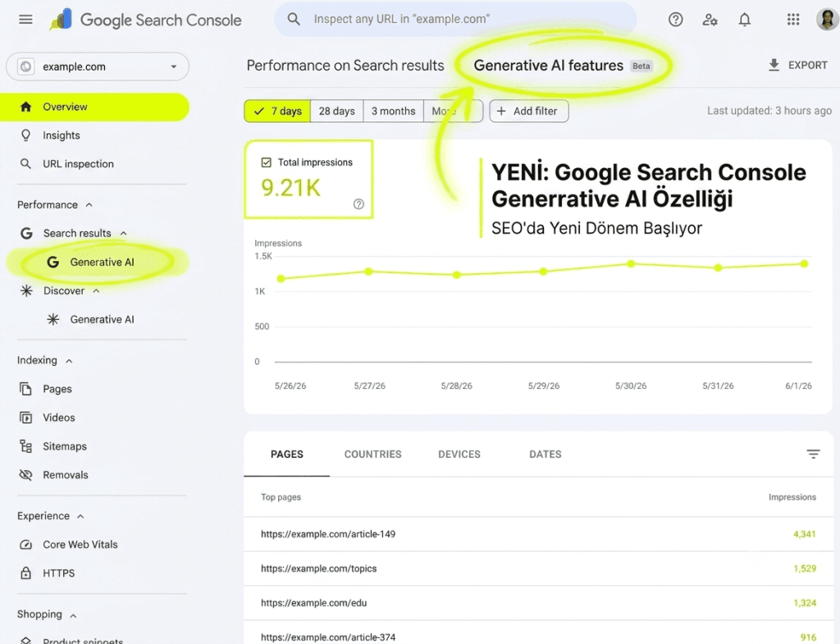Screen dimensions: 840x644
Task: Click the Impressions column header
Action: click(x=792, y=497)
